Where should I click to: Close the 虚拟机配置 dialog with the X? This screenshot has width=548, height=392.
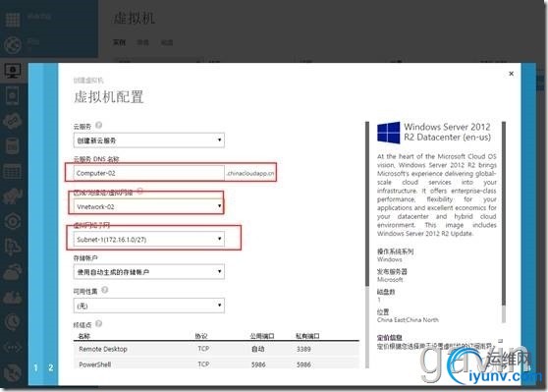coord(512,74)
